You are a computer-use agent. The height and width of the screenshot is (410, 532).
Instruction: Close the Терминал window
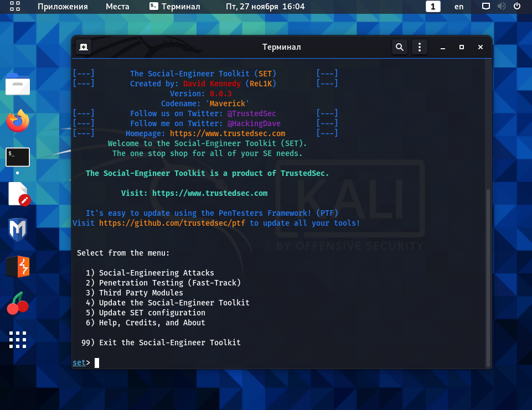coord(481,47)
